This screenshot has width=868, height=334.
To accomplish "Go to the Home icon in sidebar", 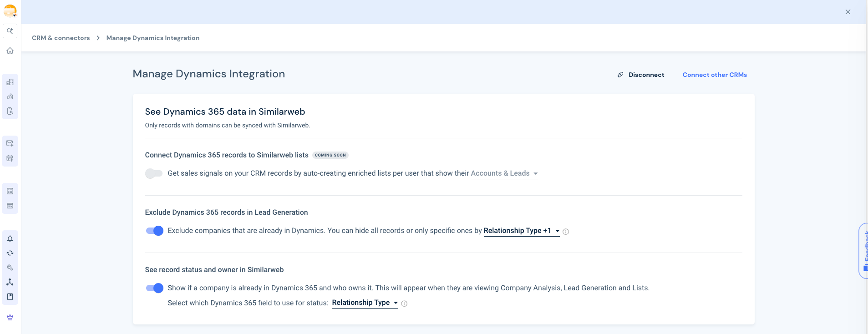I will (10, 51).
